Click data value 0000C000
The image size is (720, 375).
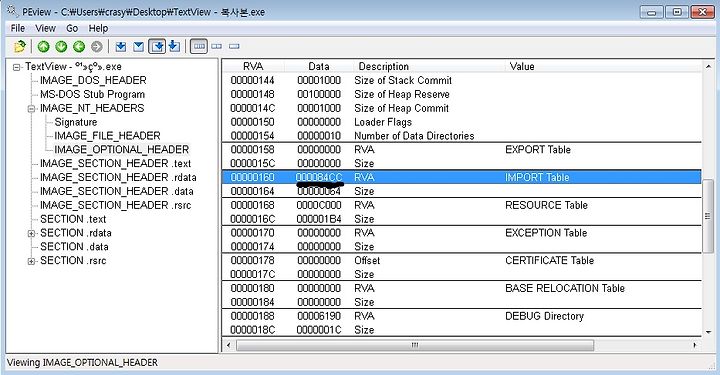319,205
